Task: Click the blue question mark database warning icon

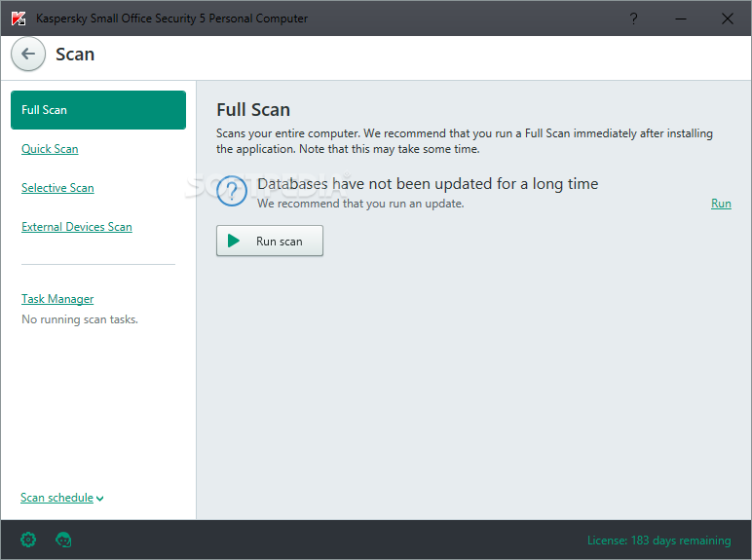Action: [232, 191]
